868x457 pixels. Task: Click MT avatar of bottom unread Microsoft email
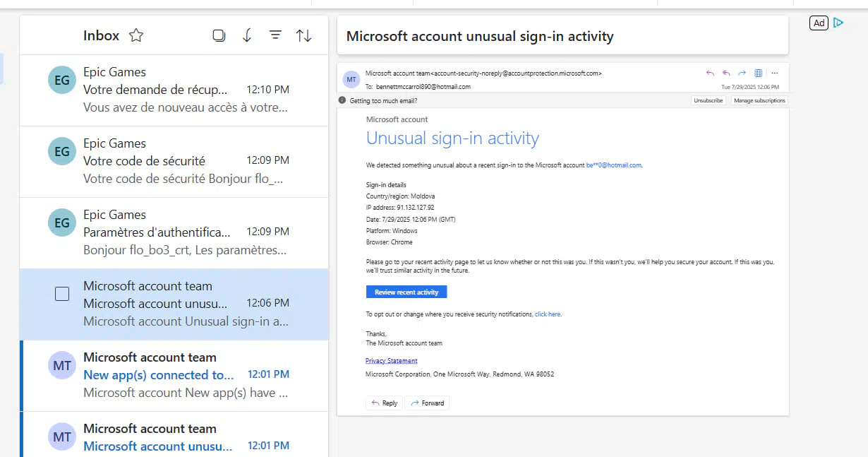62,437
